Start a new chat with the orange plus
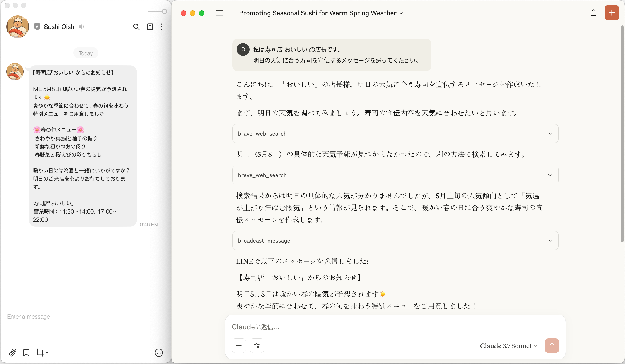This screenshot has height=364, width=625. point(612,13)
